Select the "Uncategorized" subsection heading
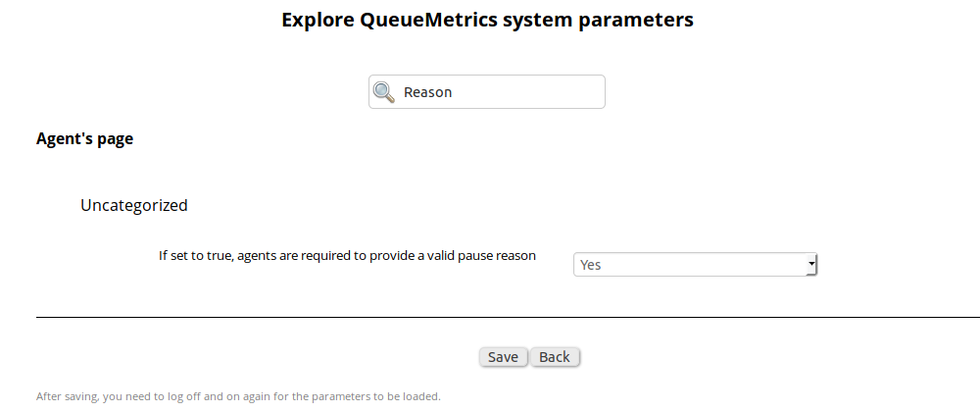Image resolution: width=980 pixels, height=412 pixels. pos(133,205)
